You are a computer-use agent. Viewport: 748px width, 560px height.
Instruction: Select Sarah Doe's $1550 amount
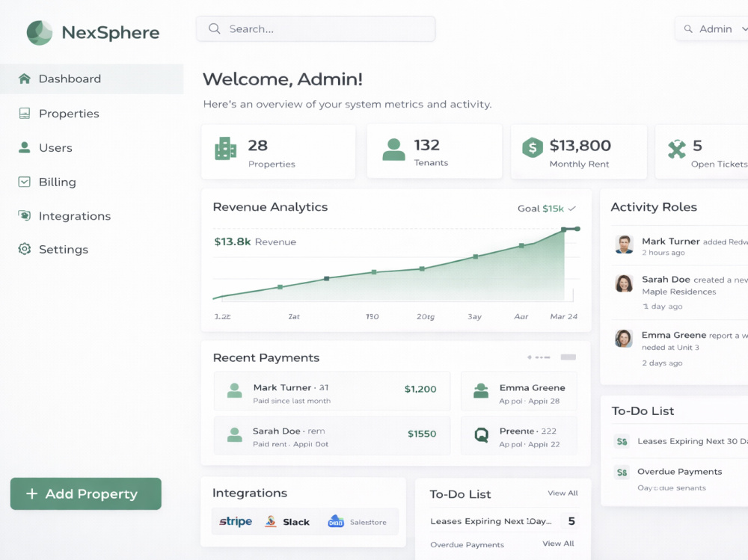tap(422, 434)
